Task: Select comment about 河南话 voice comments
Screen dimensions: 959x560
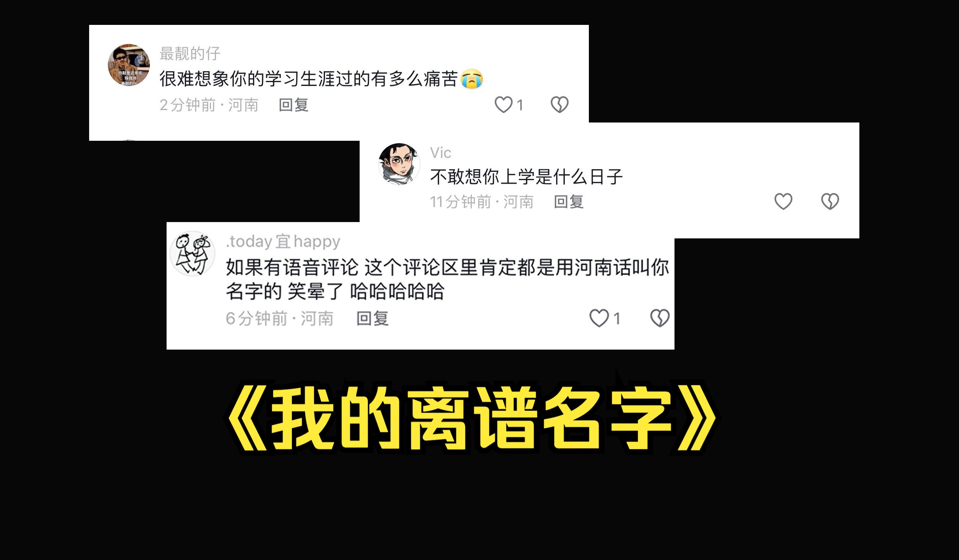Action: 448,279
